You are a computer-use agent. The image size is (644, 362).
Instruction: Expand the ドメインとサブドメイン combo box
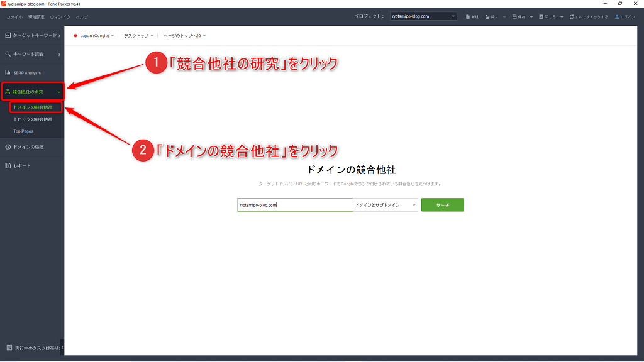[385, 205]
